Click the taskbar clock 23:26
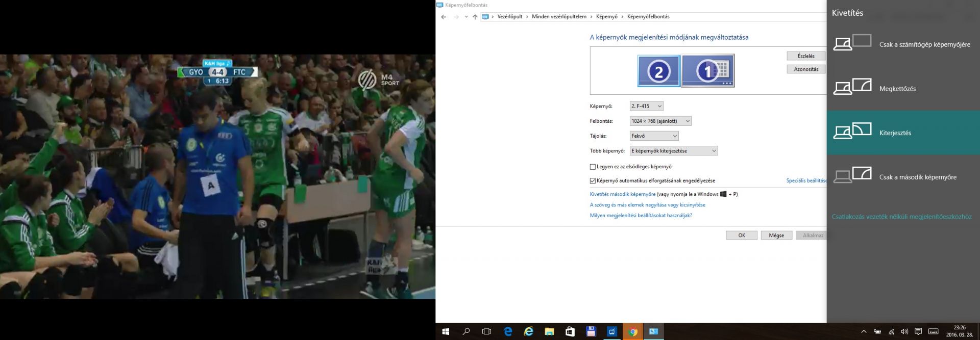 pos(959,332)
